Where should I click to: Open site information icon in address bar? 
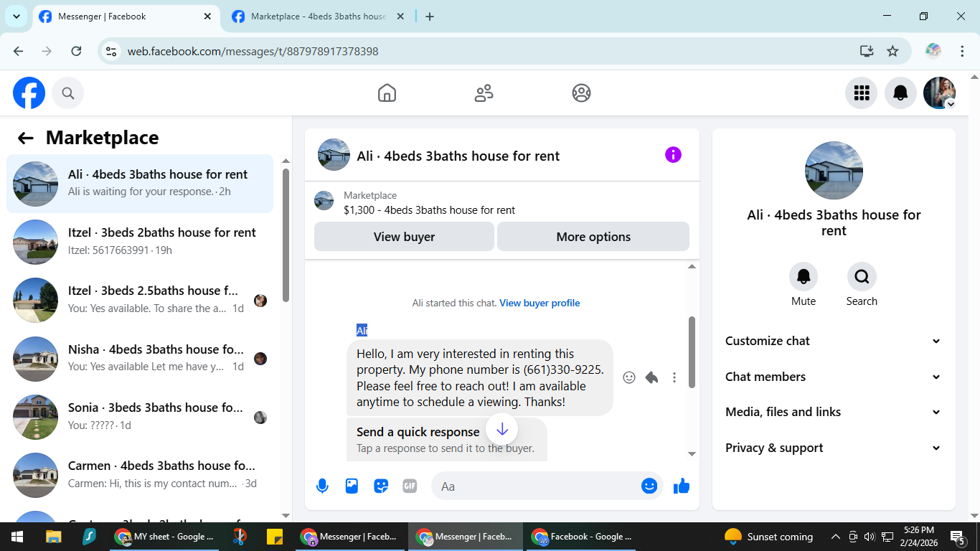[x=111, y=52]
